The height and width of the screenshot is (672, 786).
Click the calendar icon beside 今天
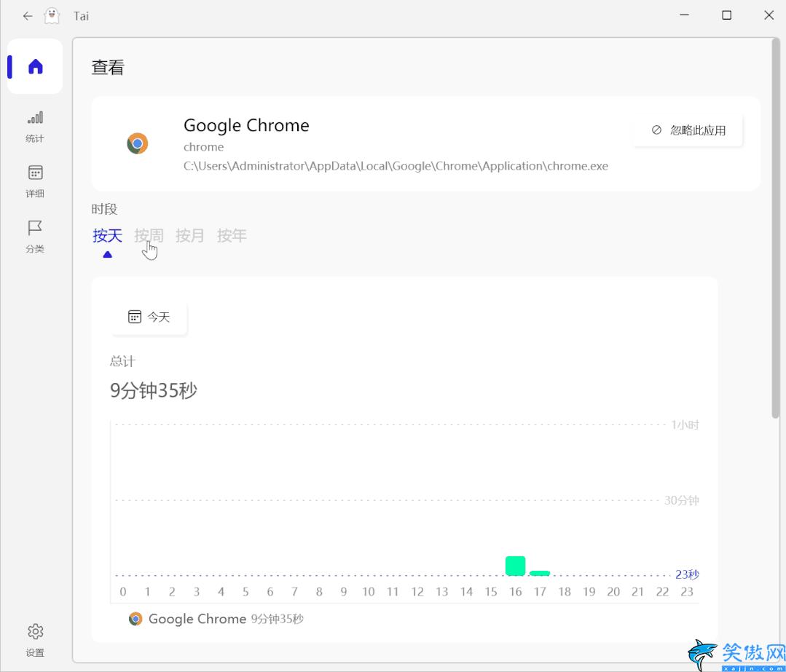[x=134, y=317]
